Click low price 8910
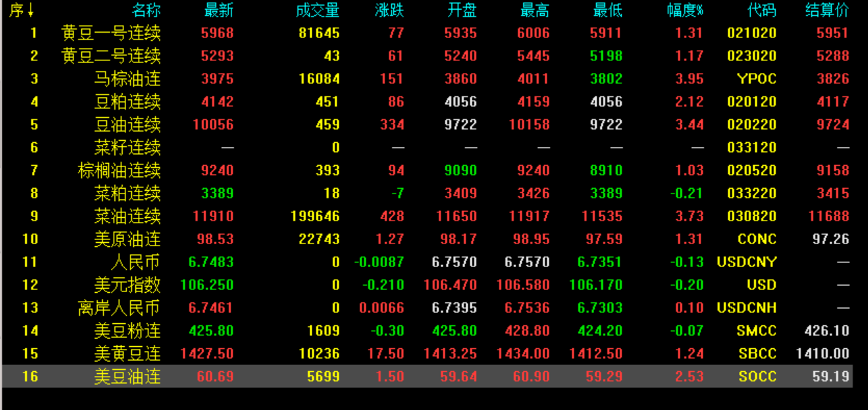868x410 pixels. [x=607, y=170]
